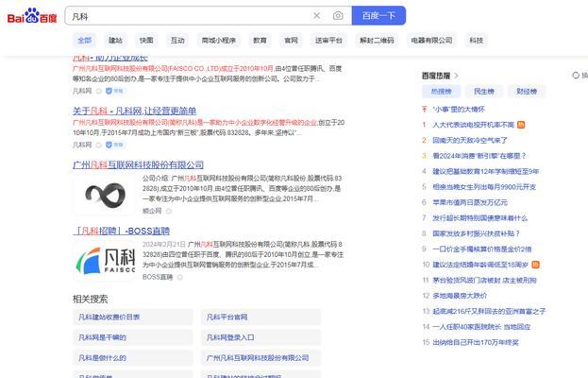The width and height of the screenshot is (588, 378).
Task: Open related search 凡科建站收费价目表
Action: [x=133, y=318]
